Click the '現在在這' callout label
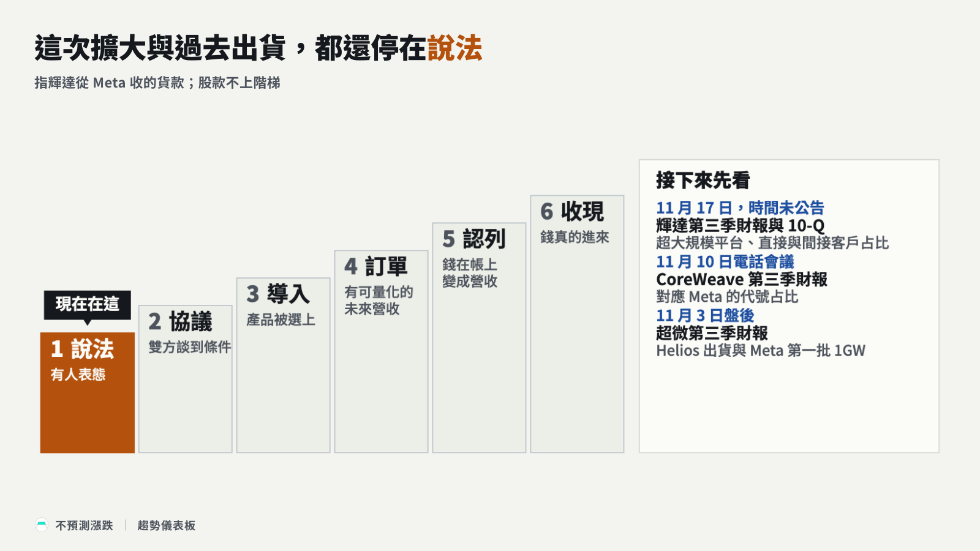 [88, 304]
